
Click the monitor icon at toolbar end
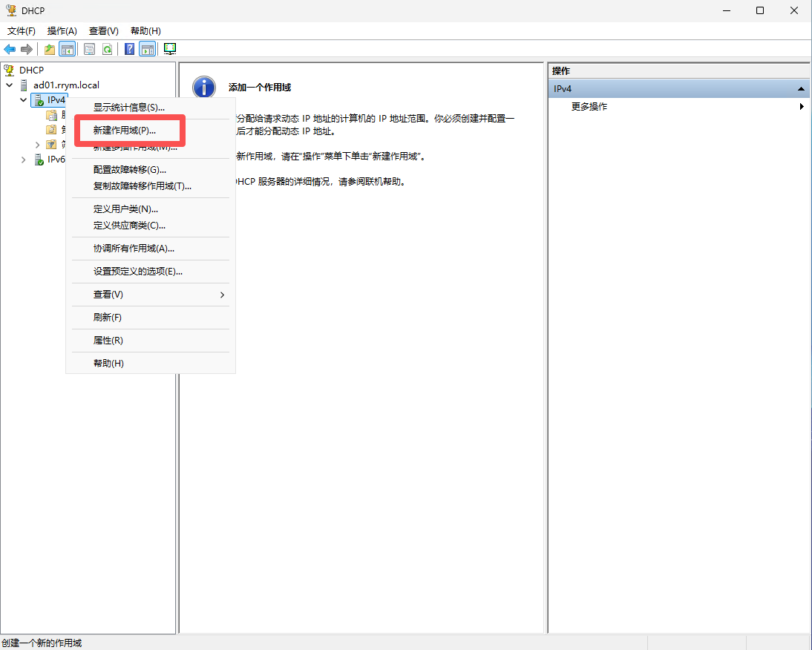pyautogui.click(x=170, y=49)
